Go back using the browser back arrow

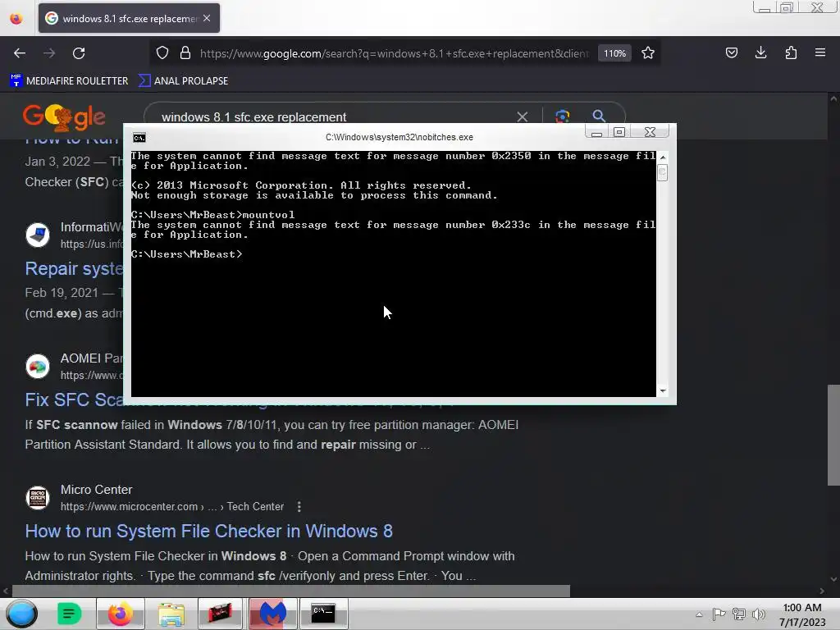pyautogui.click(x=20, y=53)
